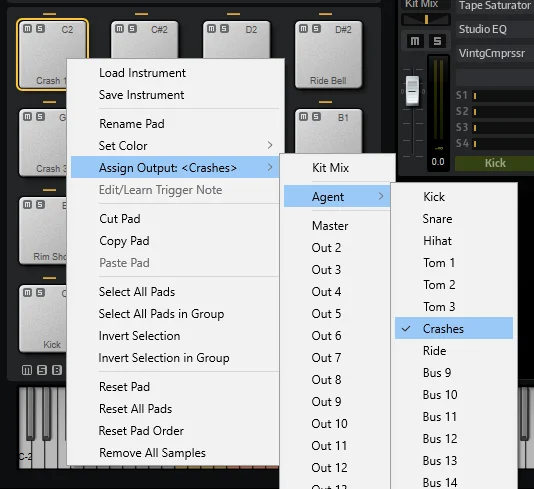Screen dimensions: 534x489
Task: Click the global M mute button below pads
Action: [x=27, y=370]
